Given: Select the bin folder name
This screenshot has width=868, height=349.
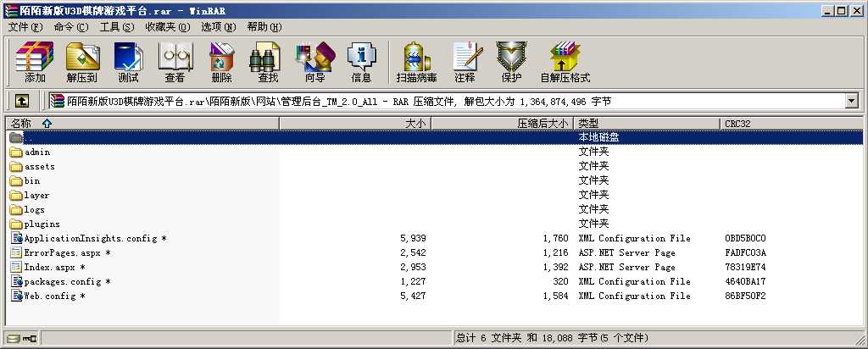Looking at the screenshot, I should (32, 181).
